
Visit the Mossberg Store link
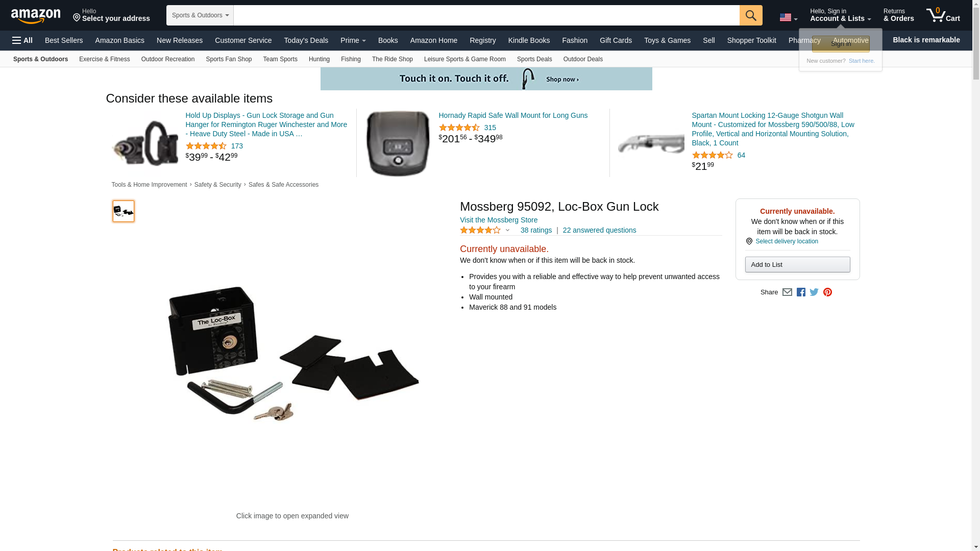(498, 220)
